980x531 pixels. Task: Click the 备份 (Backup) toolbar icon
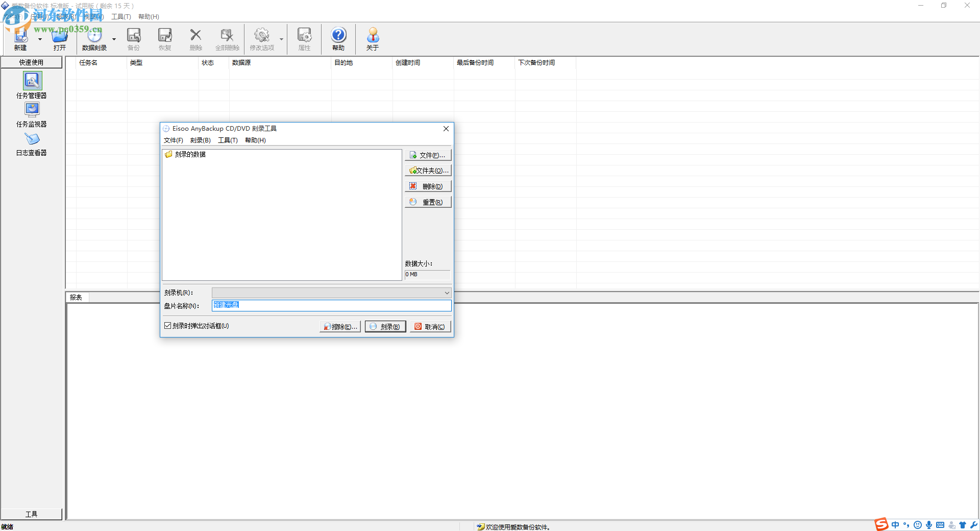tap(134, 39)
